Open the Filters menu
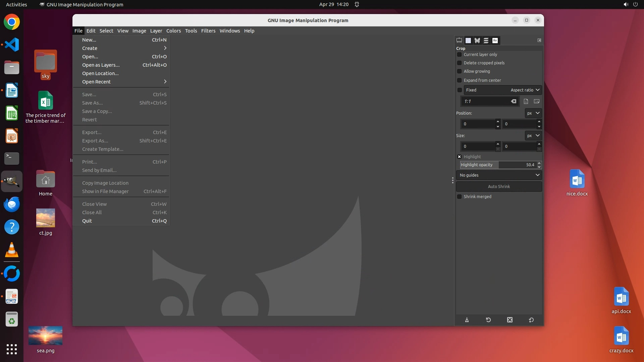644x362 pixels. click(208, 31)
